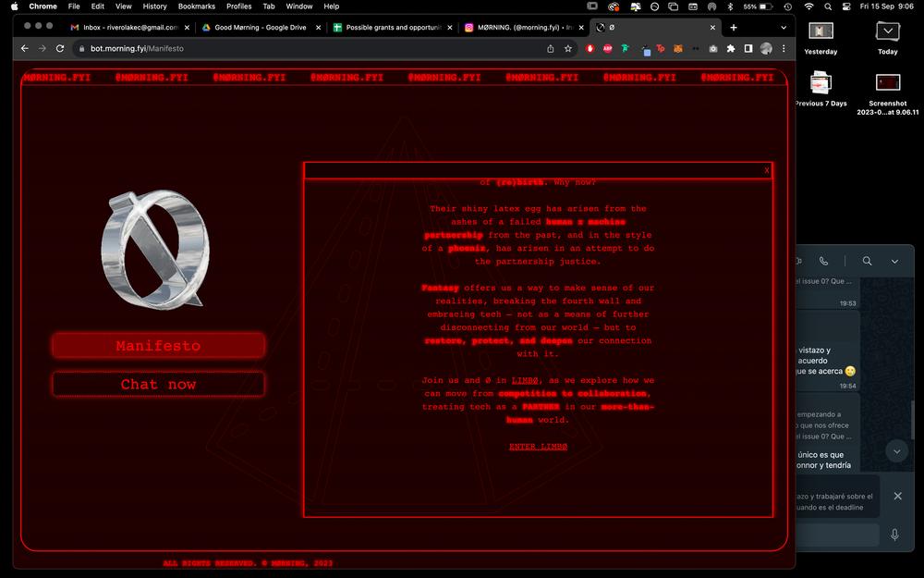
Task: Open the red stop-hand extension icon
Action: (590, 48)
